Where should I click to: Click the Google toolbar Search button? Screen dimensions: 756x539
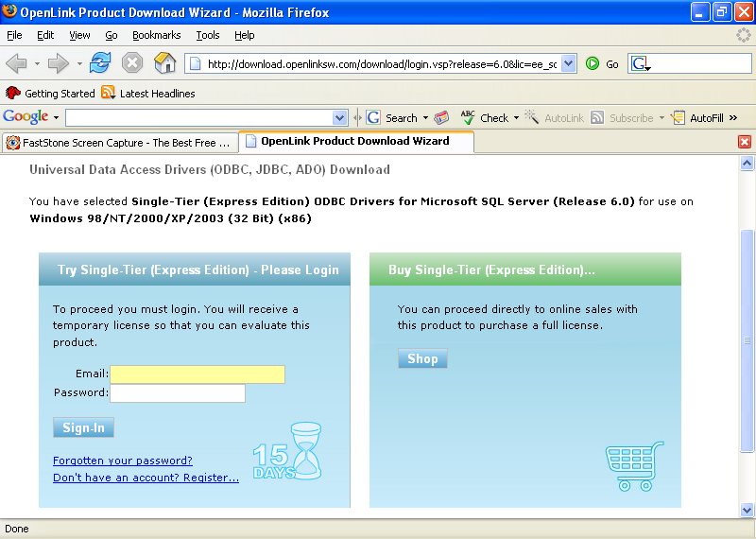[391, 118]
